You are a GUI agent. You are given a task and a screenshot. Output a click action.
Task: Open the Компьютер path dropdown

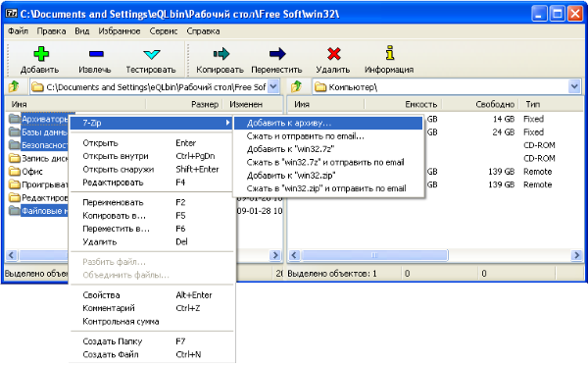[x=574, y=86]
